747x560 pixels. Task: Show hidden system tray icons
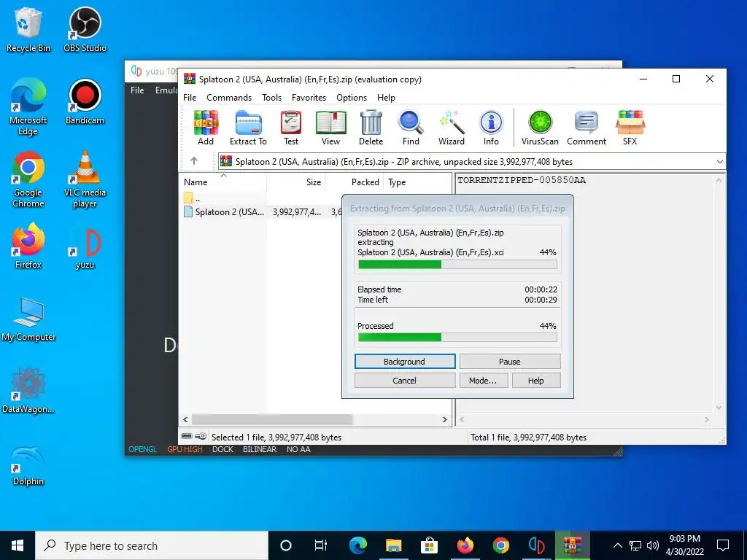(x=617, y=545)
